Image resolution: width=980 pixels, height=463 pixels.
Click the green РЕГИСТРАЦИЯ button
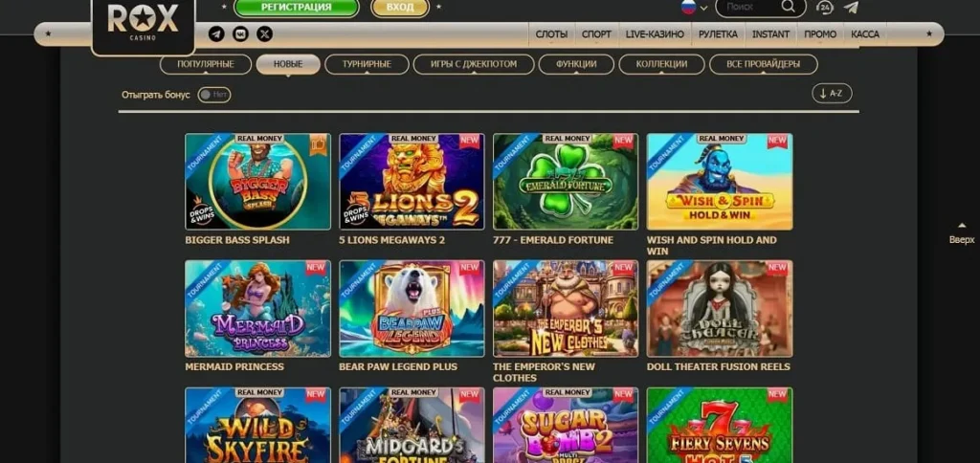297,8
